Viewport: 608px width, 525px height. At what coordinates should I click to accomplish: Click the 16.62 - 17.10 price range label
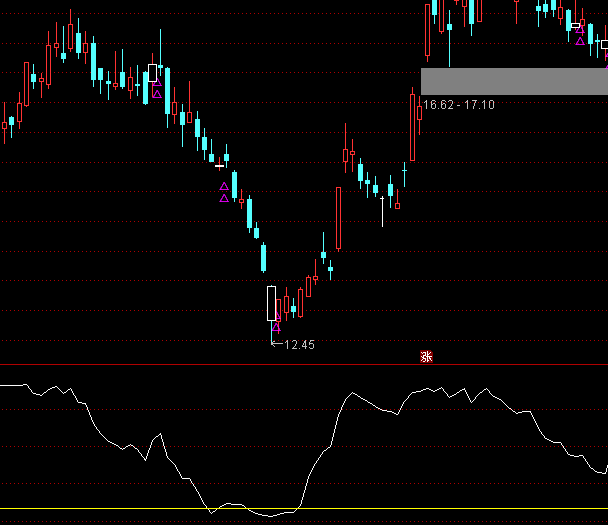point(458,104)
